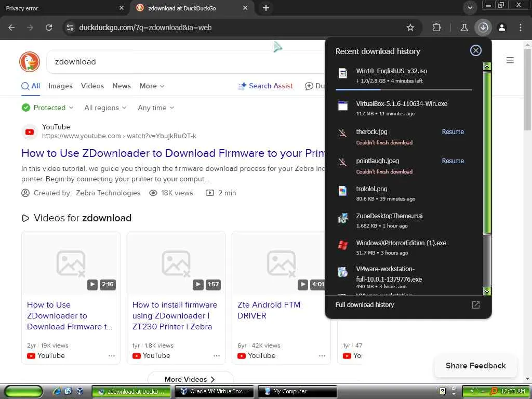This screenshot has width=532, height=399.
Task: Switch to Oracle VM VirtualBox taskbar button
Action: [x=215, y=391]
